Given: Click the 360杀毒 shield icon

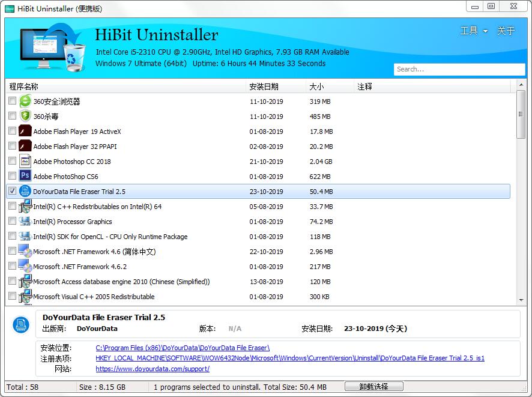Looking at the screenshot, I should (25, 116).
